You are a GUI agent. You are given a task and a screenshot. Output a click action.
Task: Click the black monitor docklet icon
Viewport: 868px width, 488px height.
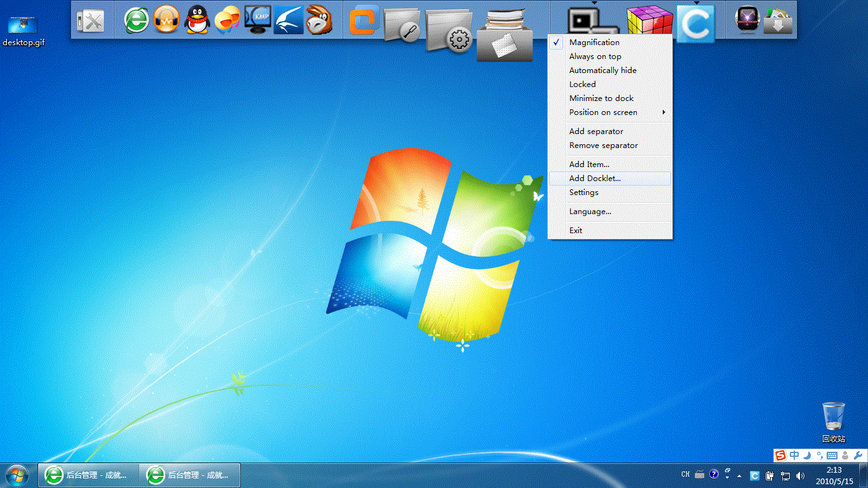[592, 22]
